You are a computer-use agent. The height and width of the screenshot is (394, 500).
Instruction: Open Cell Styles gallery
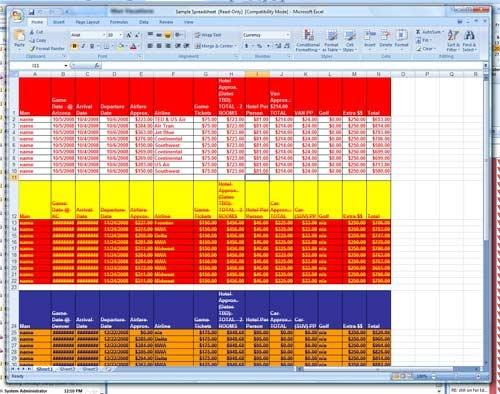(350, 40)
